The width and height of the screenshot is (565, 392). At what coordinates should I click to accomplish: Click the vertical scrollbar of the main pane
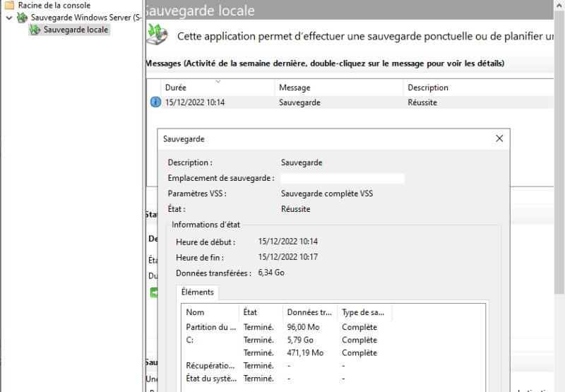559,151
